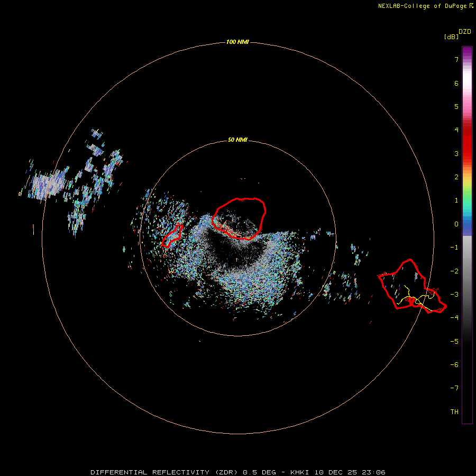This screenshot has height=476, width=476.
Task: Click the Differential Reflectivity title caption at bottom
Action: coord(238,472)
